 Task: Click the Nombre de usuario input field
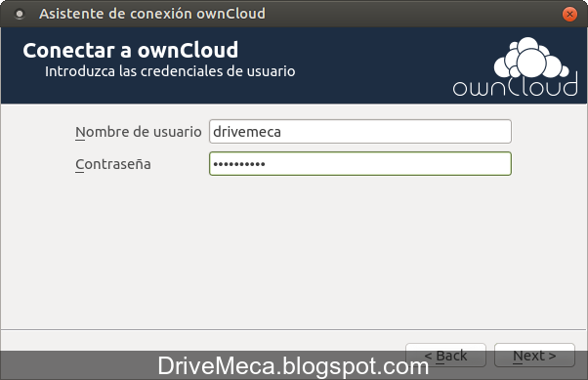coord(360,132)
